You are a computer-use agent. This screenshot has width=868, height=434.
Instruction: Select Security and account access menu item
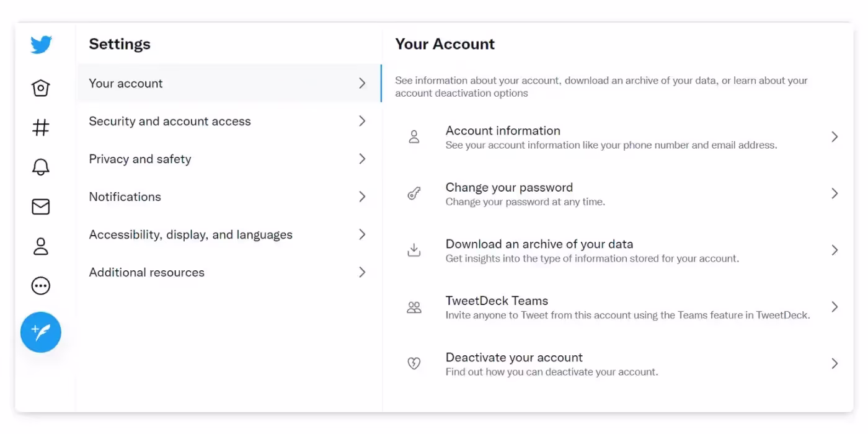(x=170, y=122)
